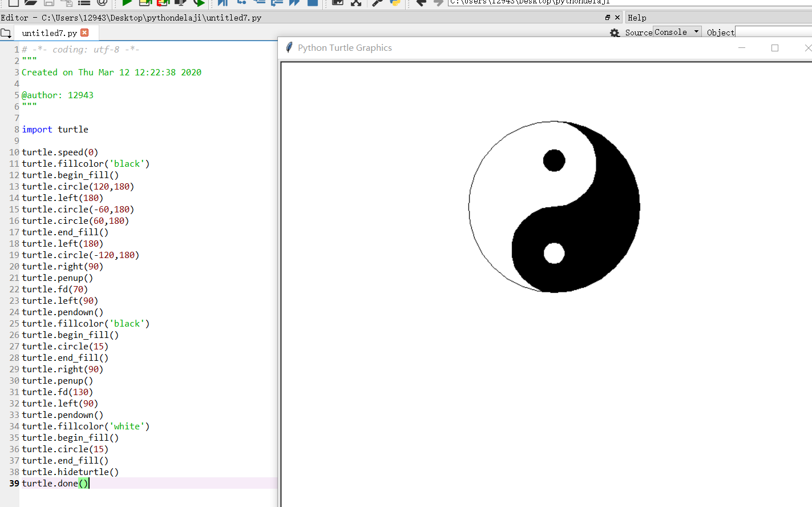Maximize the current pane
The width and height of the screenshot is (812, 507).
[x=338, y=3]
